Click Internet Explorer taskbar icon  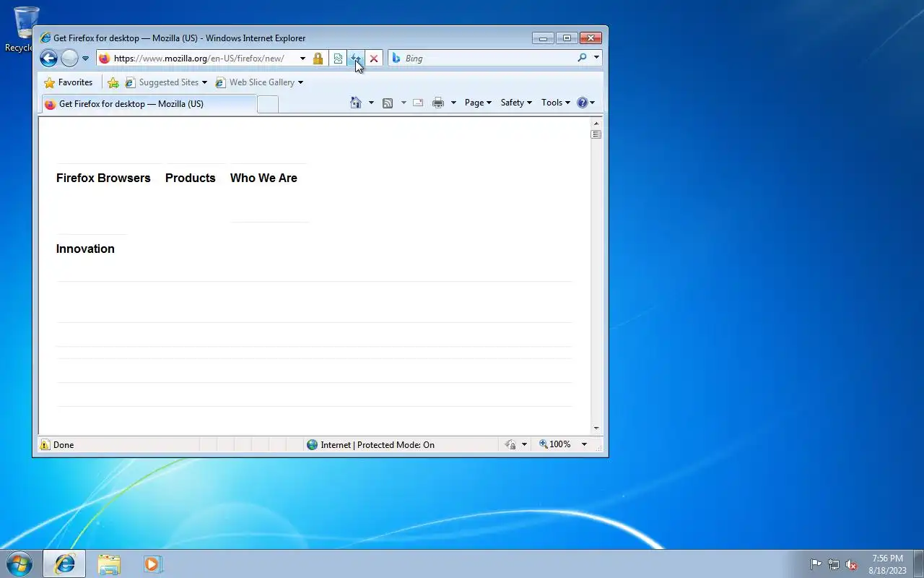(64, 564)
